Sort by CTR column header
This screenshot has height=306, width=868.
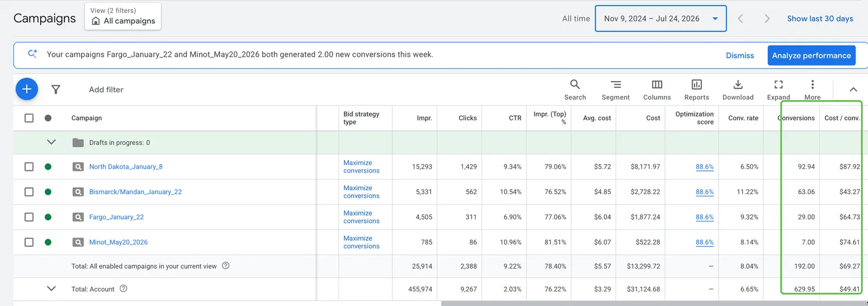(515, 118)
